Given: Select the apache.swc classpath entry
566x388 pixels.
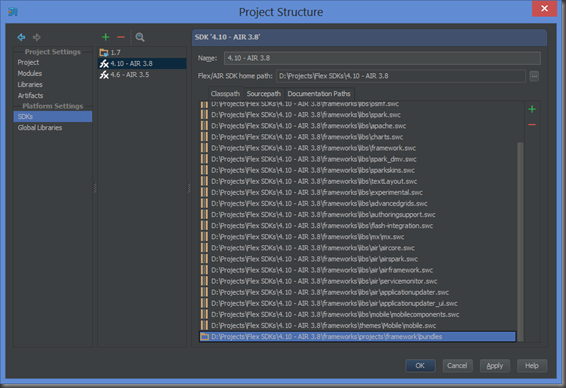Looking at the screenshot, I should click(x=357, y=126).
